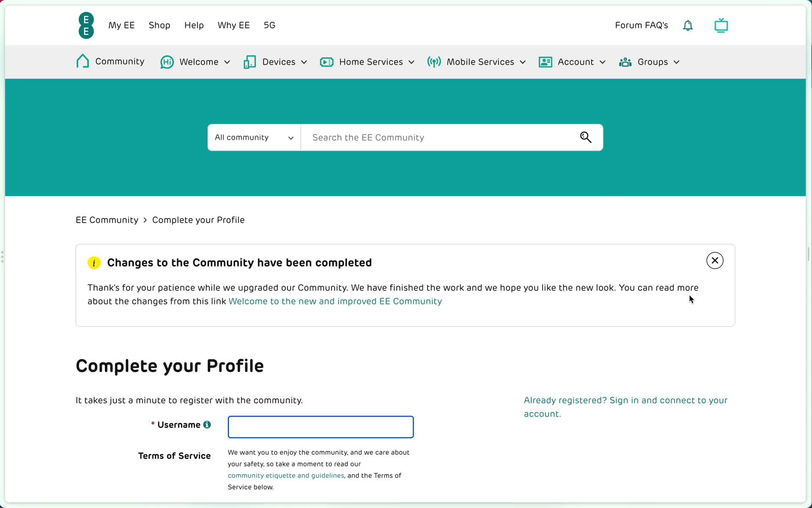The width and height of the screenshot is (812, 508).
Task: Open the notifications bell icon
Action: pyautogui.click(x=688, y=25)
